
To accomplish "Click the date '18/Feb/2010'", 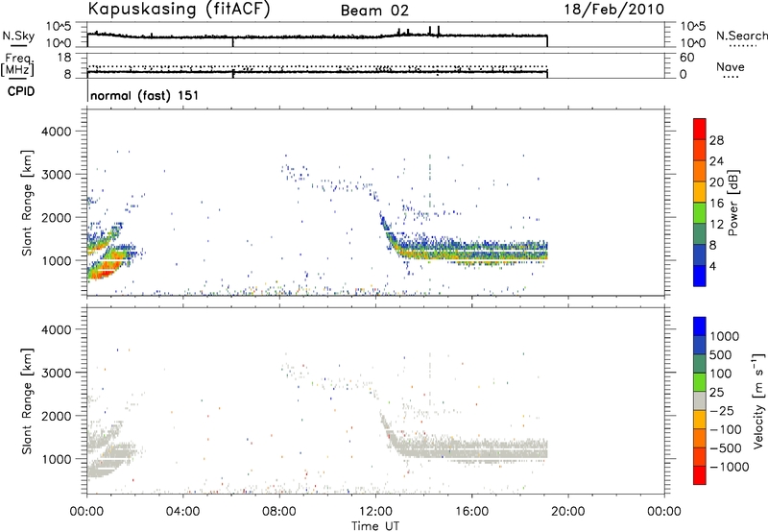I will (613, 9).
